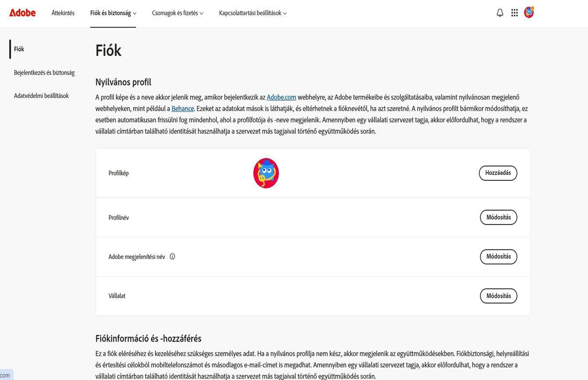Click Módosítás next to Vállalat
588x380 pixels.
pos(498,296)
